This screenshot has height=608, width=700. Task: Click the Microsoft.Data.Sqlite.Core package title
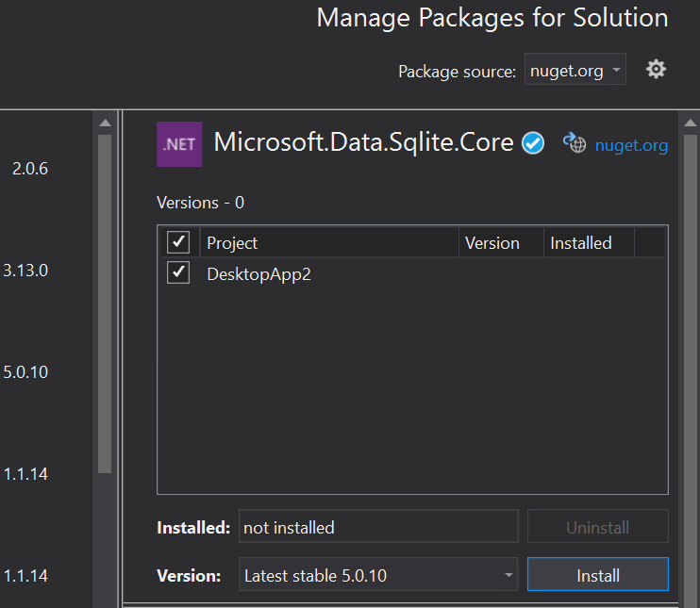363,142
